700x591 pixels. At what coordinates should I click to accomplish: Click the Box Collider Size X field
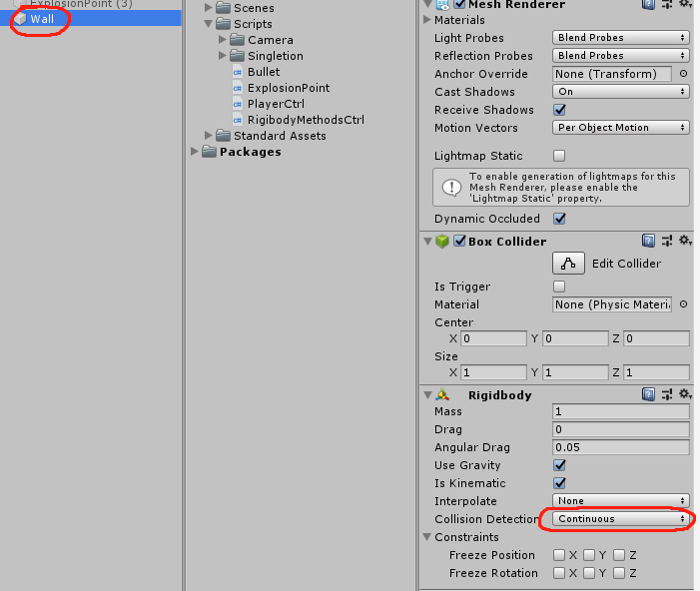click(493, 372)
